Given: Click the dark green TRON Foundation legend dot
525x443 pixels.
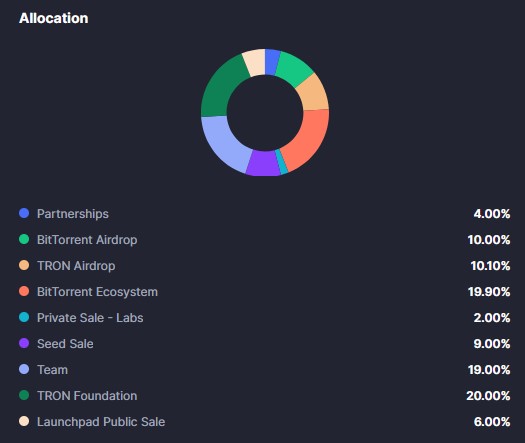Looking at the screenshot, I should click(24, 395).
